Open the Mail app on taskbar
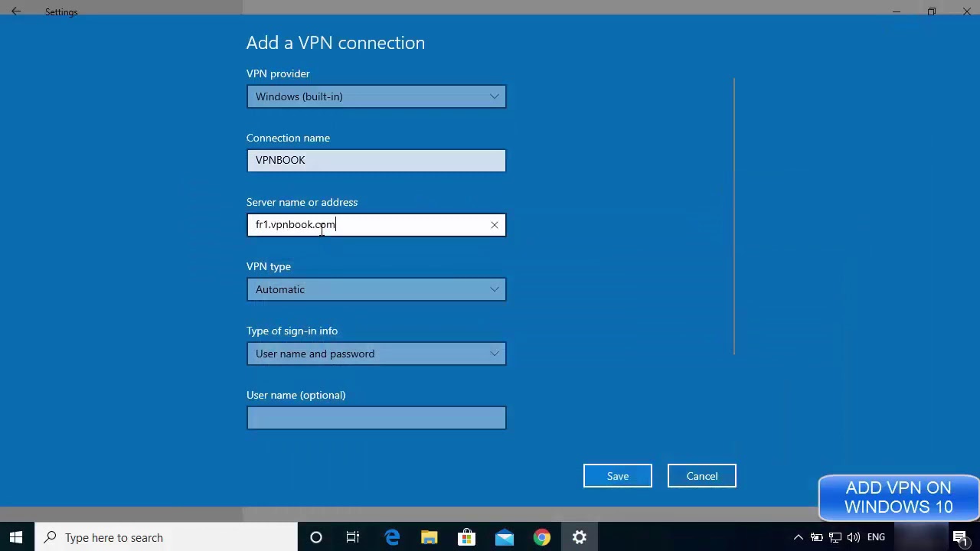 tap(505, 537)
